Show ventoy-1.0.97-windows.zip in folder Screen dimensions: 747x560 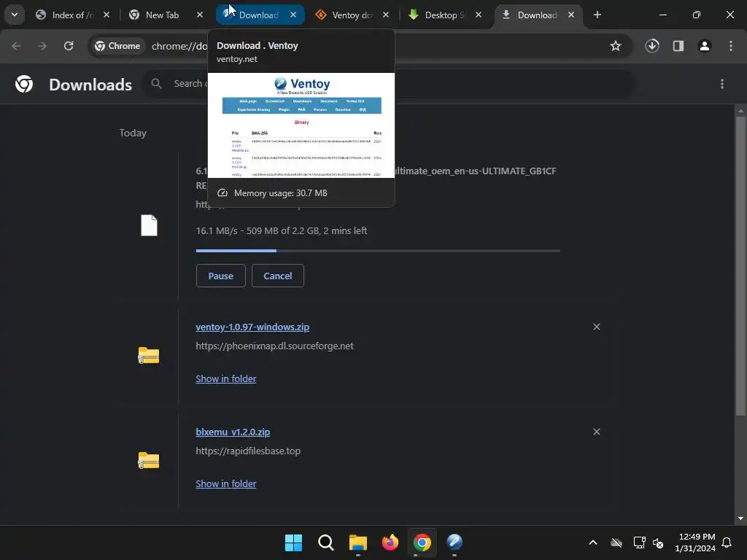(x=226, y=378)
